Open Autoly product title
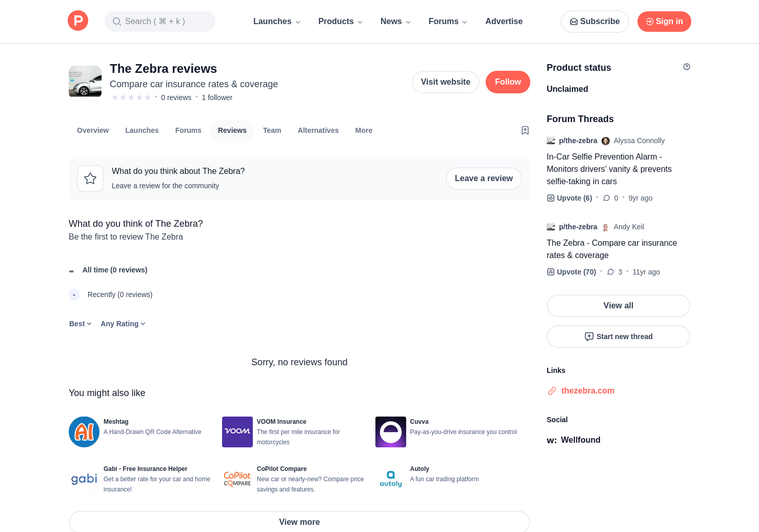Screen dimensions: 759x532 (x=420, y=469)
